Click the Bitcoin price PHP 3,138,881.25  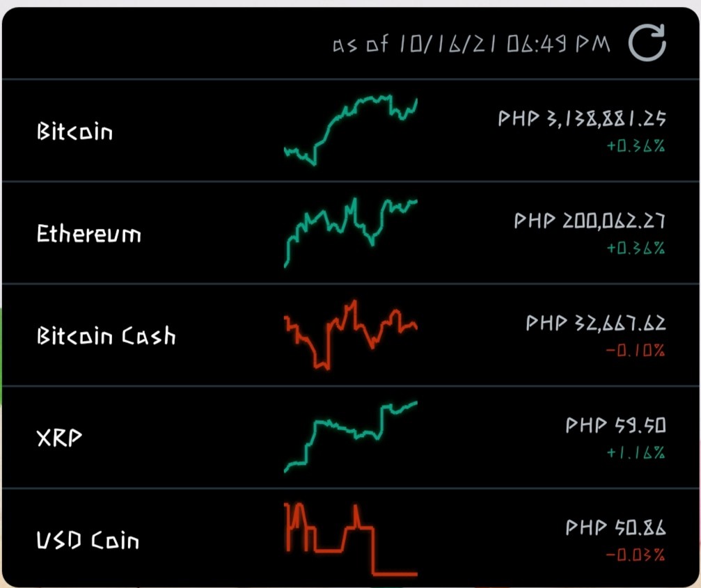[x=582, y=118]
